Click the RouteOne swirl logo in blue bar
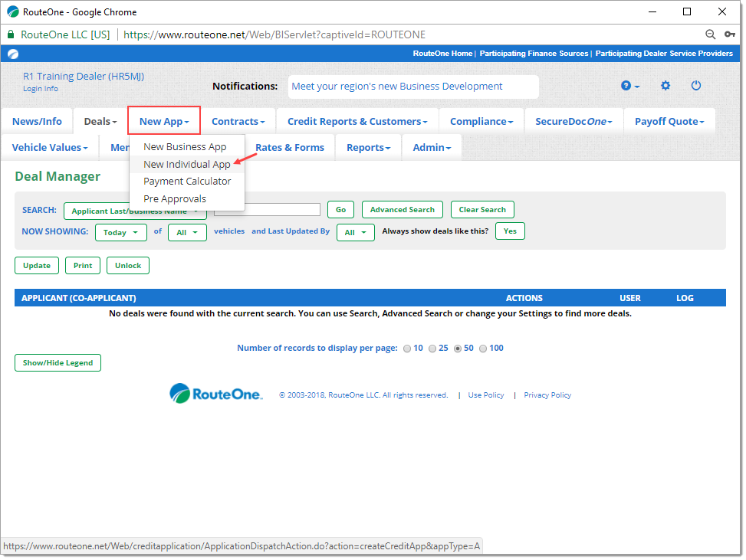The width and height of the screenshot is (746, 560). (x=13, y=54)
